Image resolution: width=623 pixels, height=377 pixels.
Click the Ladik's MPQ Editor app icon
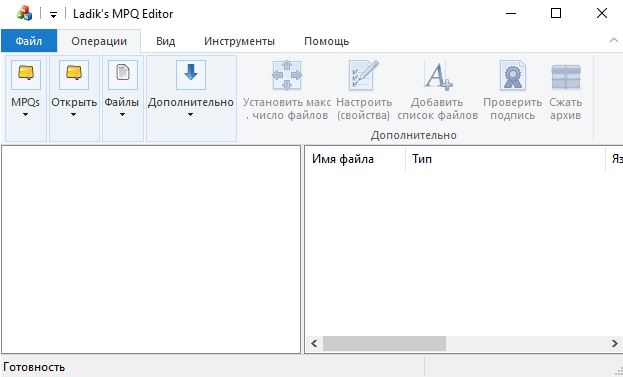(x=24, y=14)
